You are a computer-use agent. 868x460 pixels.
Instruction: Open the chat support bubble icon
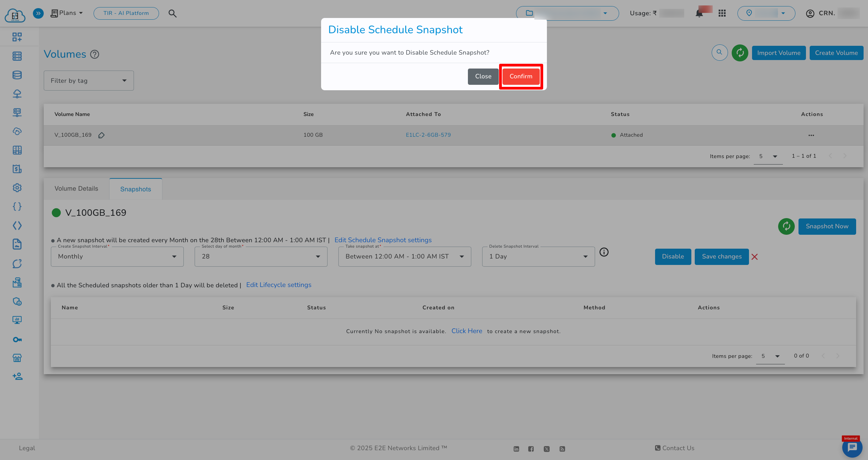[852, 448]
